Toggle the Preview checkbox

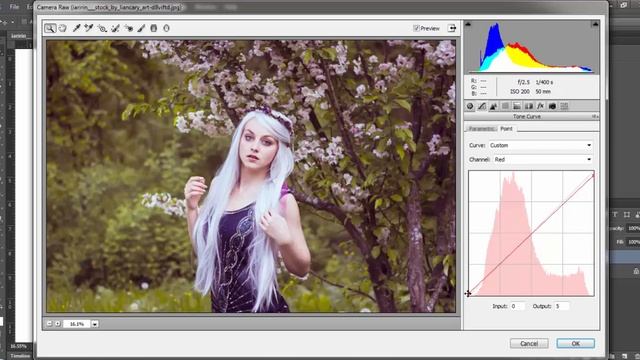[x=416, y=28]
